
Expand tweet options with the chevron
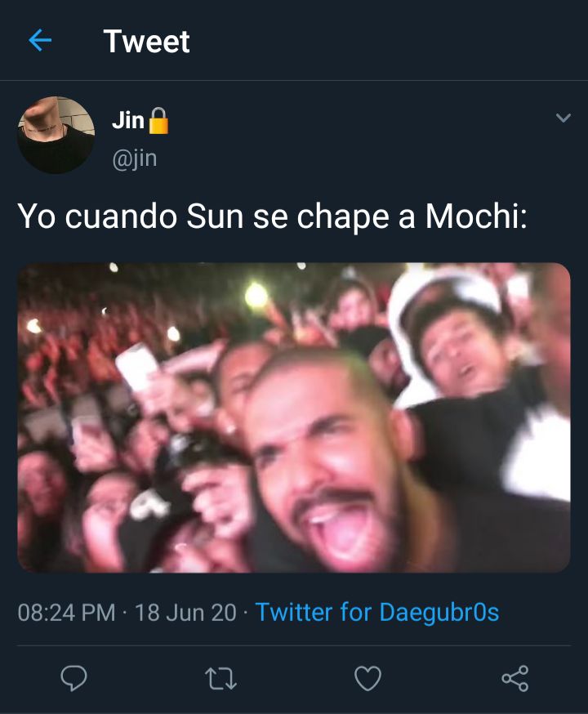click(563, 118)
